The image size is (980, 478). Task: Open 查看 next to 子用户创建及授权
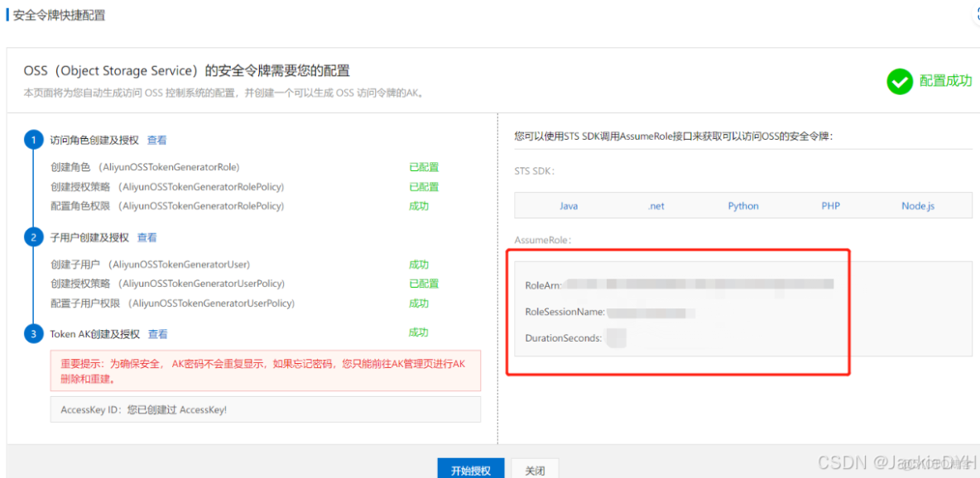147,237
